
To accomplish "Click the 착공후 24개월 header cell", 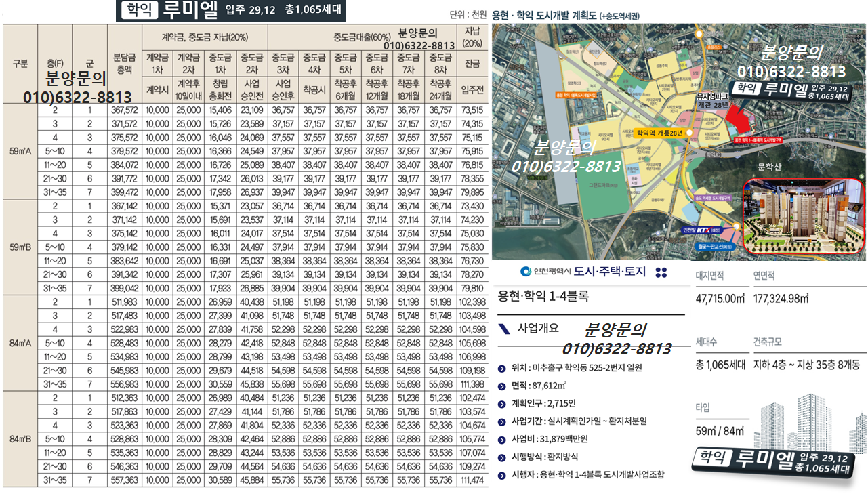I will (440, 90).
